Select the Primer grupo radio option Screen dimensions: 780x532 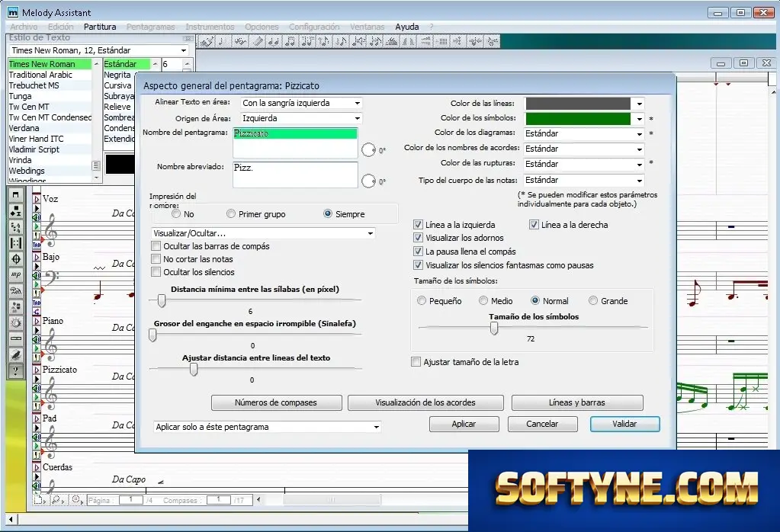(231, 214)
